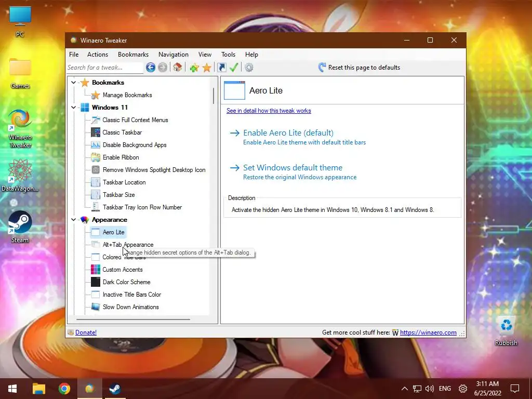
Task: Click the Classic Full Context Menus icon
Action: pyautogui.click(x=96, y=120)
